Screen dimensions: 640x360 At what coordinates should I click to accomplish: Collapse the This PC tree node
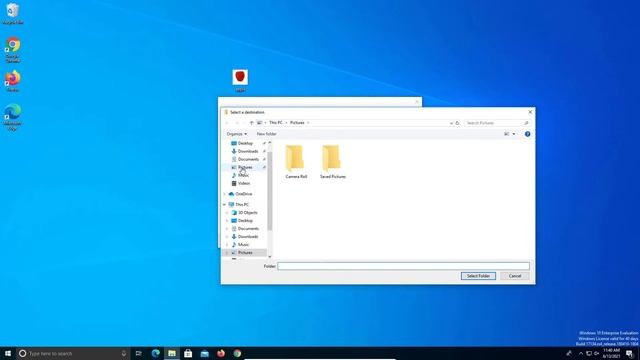224,204
